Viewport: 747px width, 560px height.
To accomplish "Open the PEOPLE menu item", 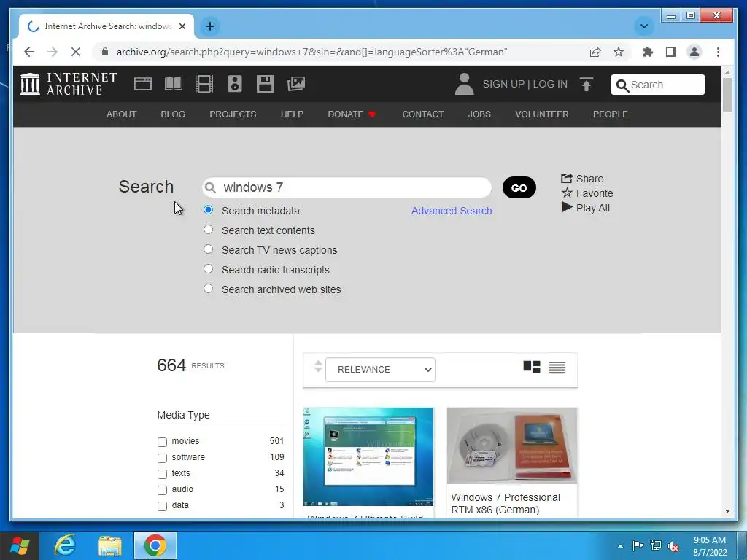I will (611, 114).
